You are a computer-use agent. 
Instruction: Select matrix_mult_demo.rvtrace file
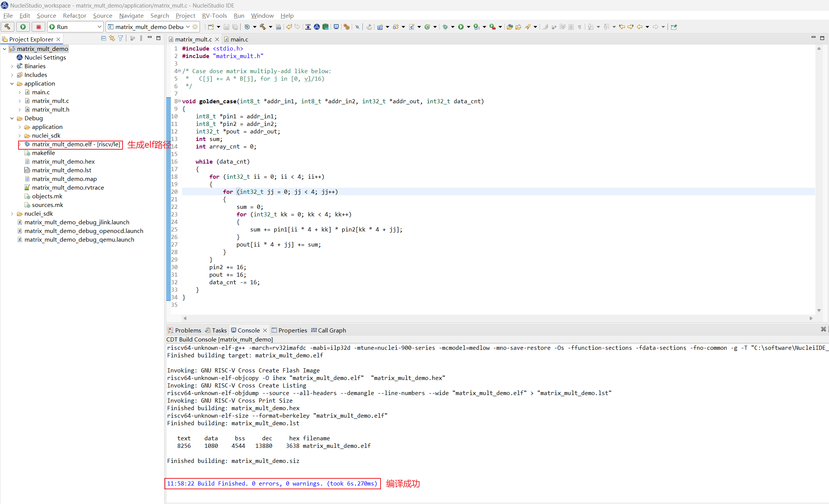point(64,188)
